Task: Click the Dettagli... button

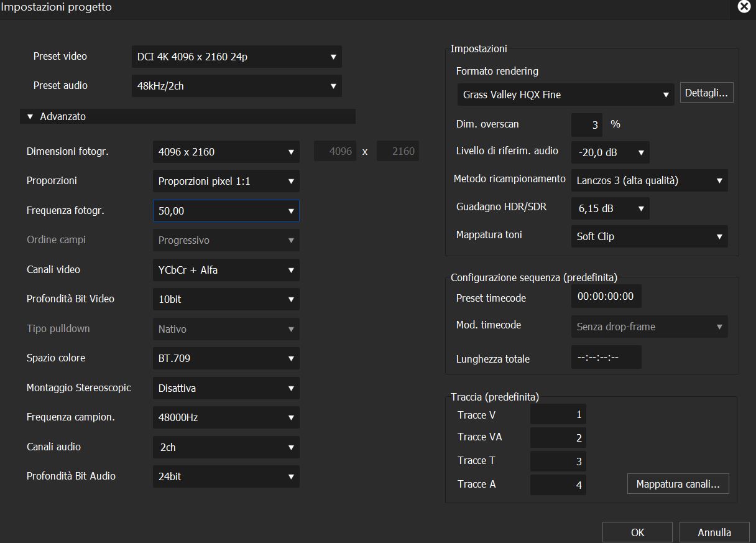Action: coord(706,93)
